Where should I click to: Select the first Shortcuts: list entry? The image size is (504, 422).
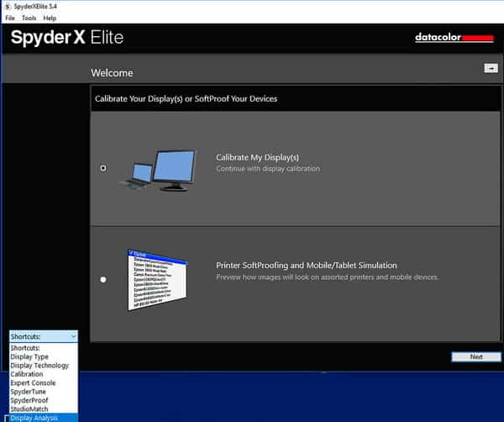[44, 348]
